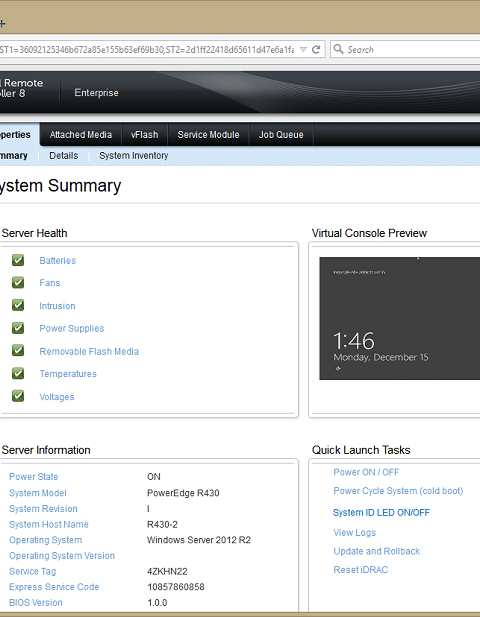Viewport: 480px width, 617px height.
Task: Open the Voltages health link
Action: coord(57,397)
